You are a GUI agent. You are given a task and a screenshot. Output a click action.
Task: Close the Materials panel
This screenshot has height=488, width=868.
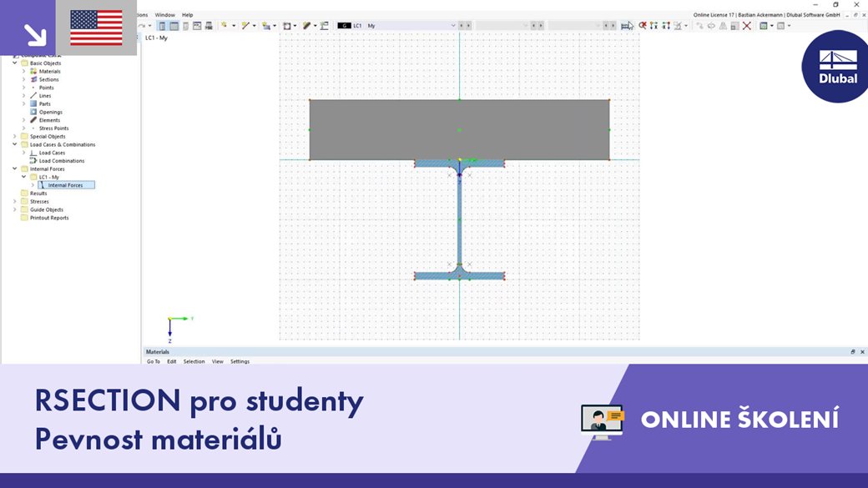click(x=862, y=352)
